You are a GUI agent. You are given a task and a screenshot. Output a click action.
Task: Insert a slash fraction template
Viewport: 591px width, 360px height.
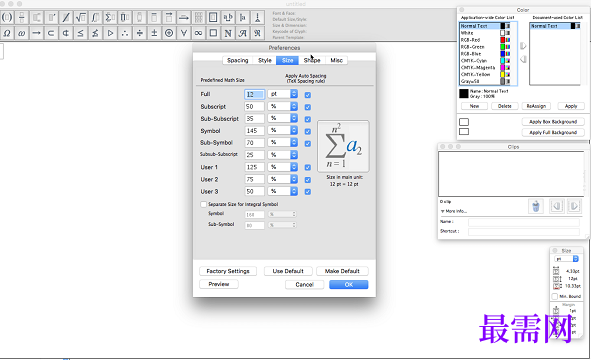pyautogui.click(x=66, y=17)
